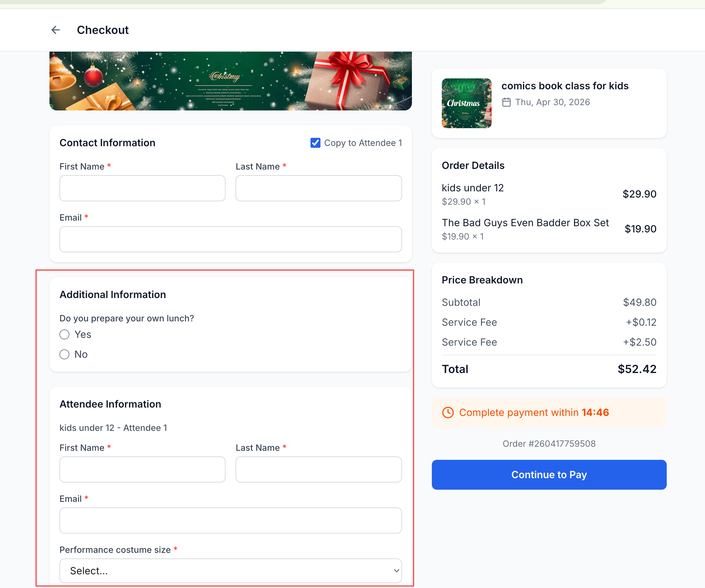The height and width of the screenshot is (588, 705).
Task: Uncheck the Copy to Attendee 1 checkbox
Action: 315,142
